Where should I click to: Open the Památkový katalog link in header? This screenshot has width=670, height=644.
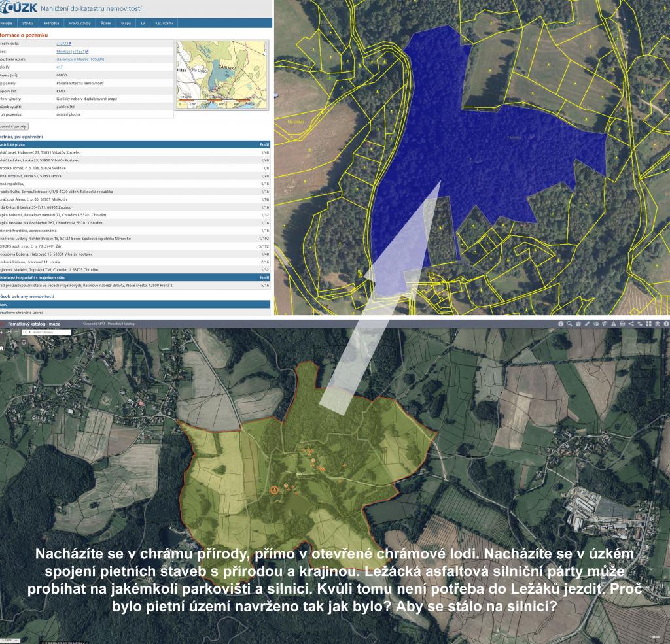pos(121,324)
